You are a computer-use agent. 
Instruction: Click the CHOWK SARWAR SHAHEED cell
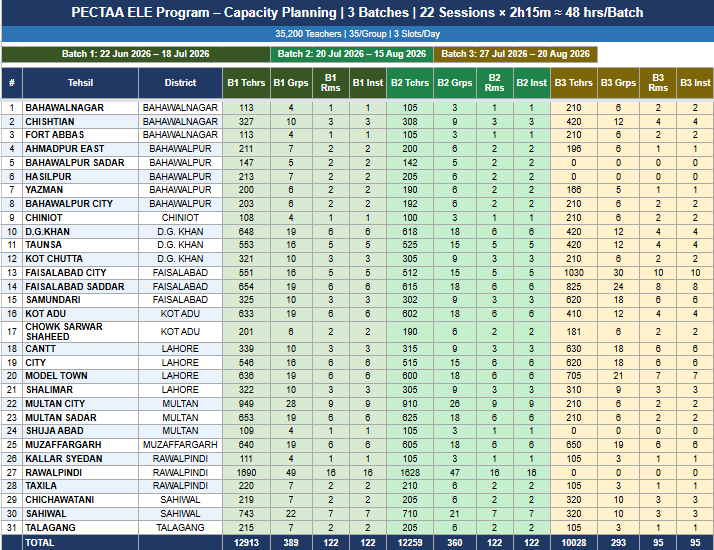coord(80,331)
